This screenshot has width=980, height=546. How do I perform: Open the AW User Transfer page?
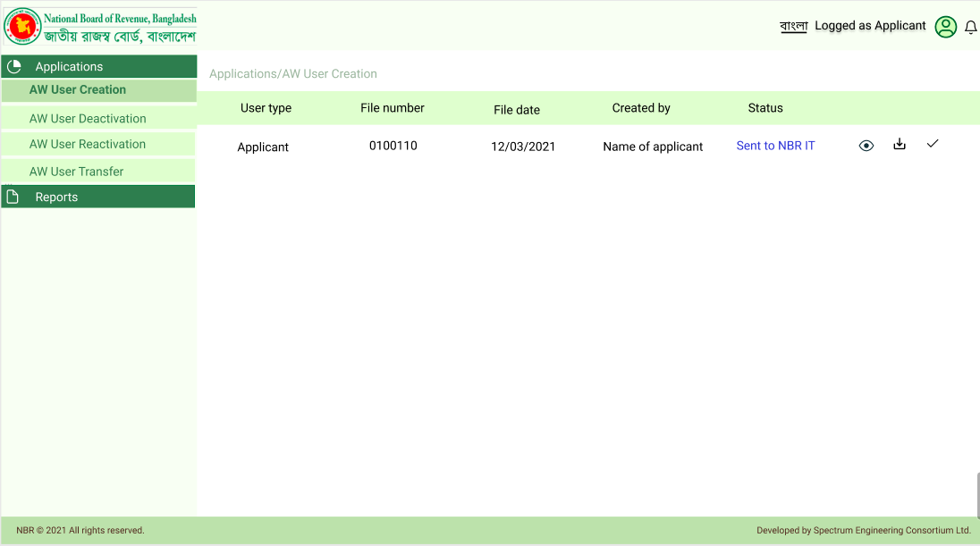pyautogui.click(x=77, y=172)
